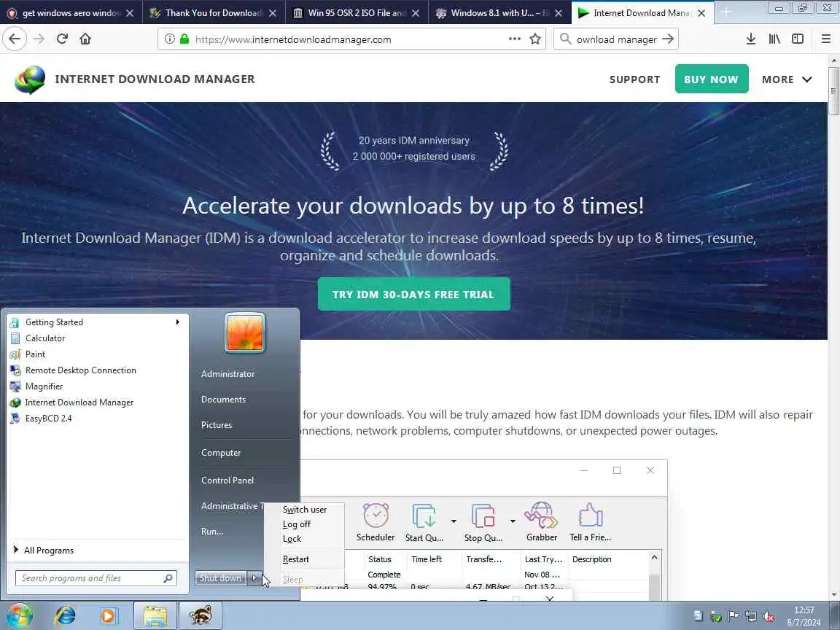This screenshot has height=630, width=840.
Task: Choose Log off from the shutdown menu
Action: 297,524
